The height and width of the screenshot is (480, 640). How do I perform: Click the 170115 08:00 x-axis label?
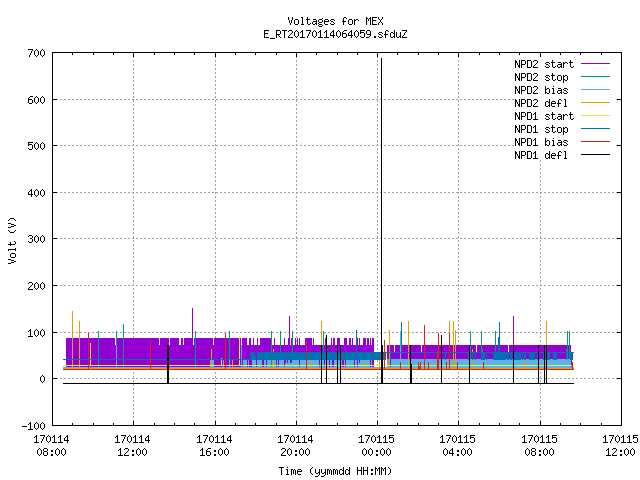[539, 446]
